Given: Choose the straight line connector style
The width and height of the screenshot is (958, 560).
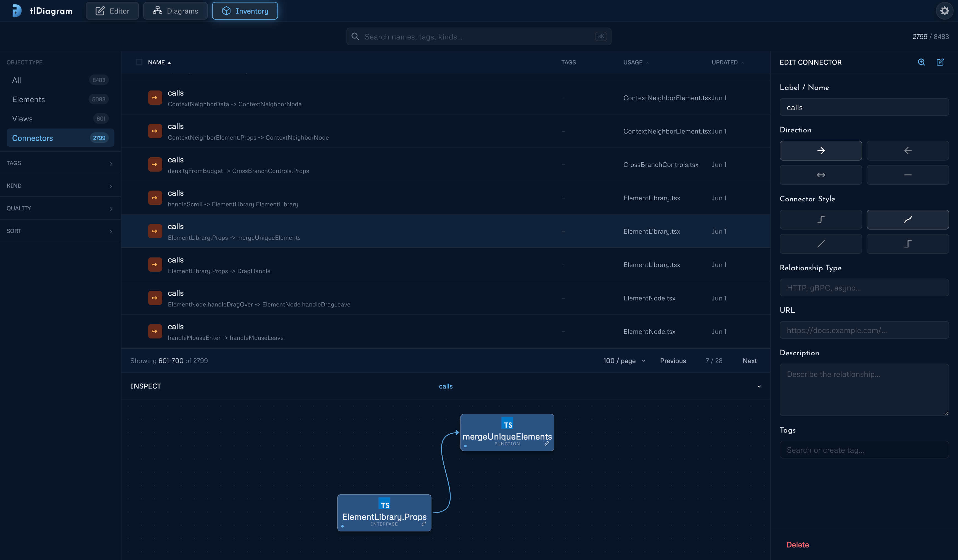Looking at the screenshot, I should 821,244.
